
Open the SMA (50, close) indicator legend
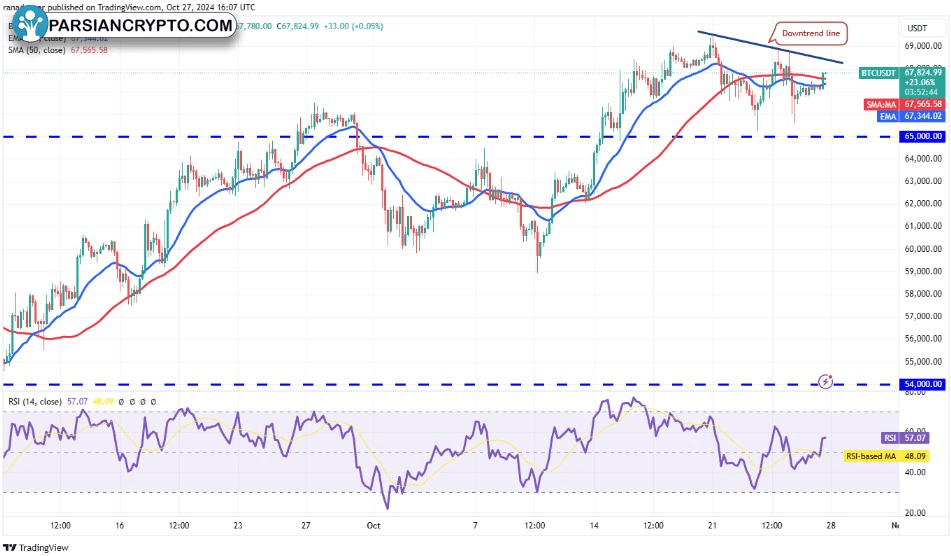36,50
